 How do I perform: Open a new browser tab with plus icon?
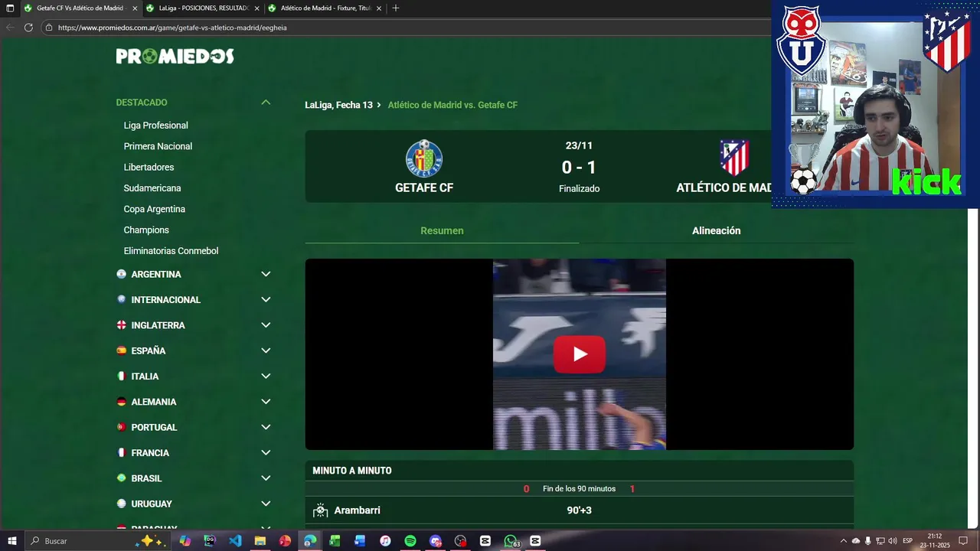tap(395, 8)
